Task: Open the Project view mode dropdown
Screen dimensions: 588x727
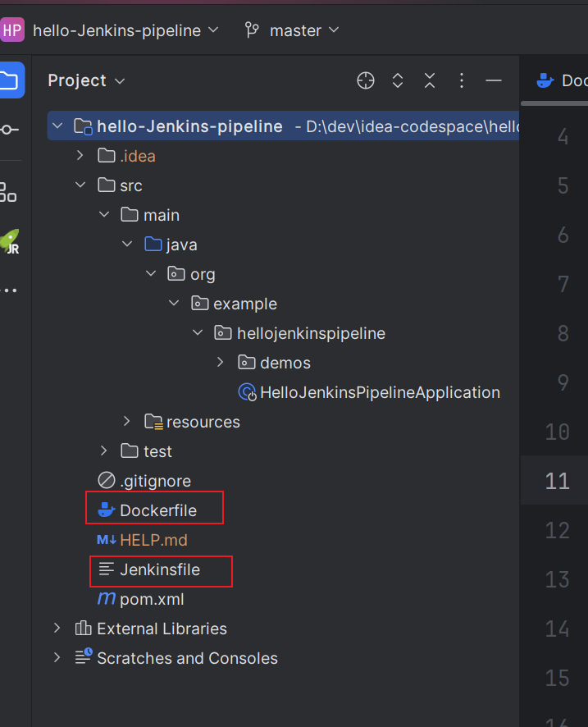Action: (86, 80)
